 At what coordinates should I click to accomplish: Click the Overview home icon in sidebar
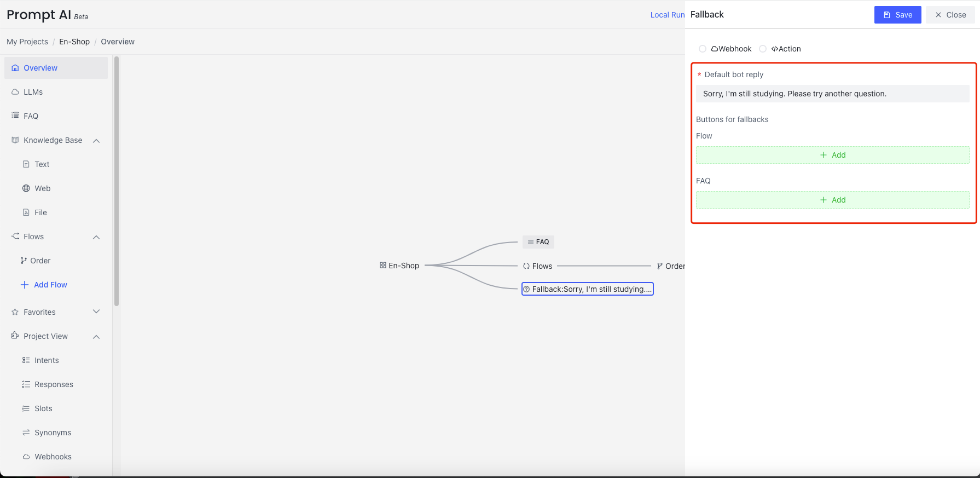click(x=15, y=68)
